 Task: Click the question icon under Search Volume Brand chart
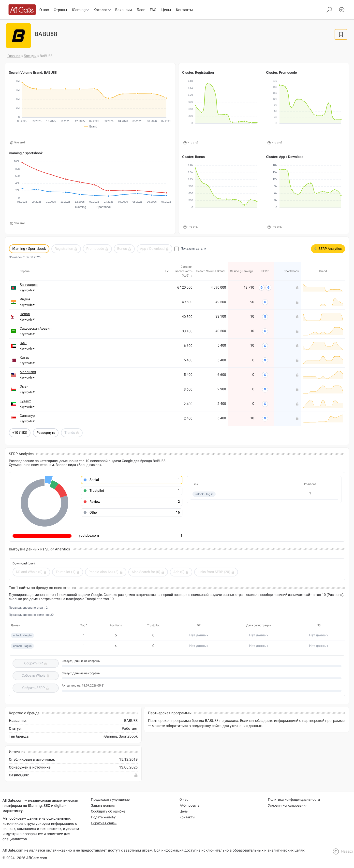12,143
